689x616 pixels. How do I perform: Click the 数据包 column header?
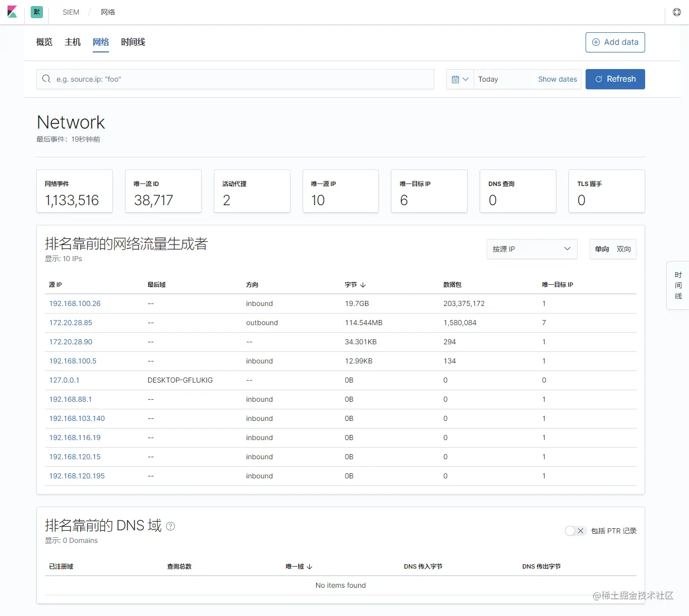pos(452,285)
